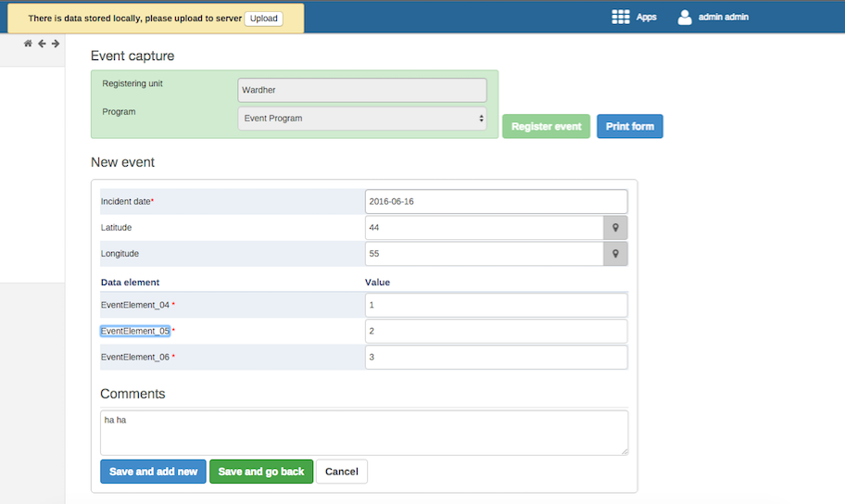Click the admin user profile icon
Viewport: 845px width, 504px height.
685,17
